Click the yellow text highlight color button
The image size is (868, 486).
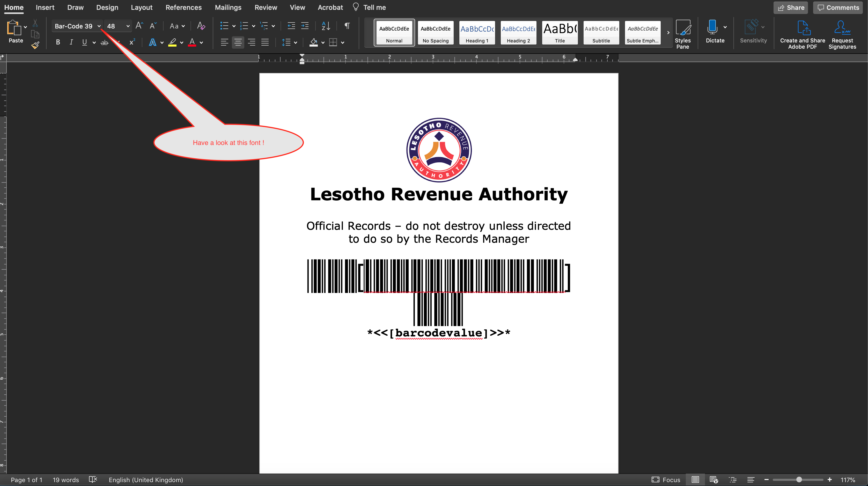(172, 42)
